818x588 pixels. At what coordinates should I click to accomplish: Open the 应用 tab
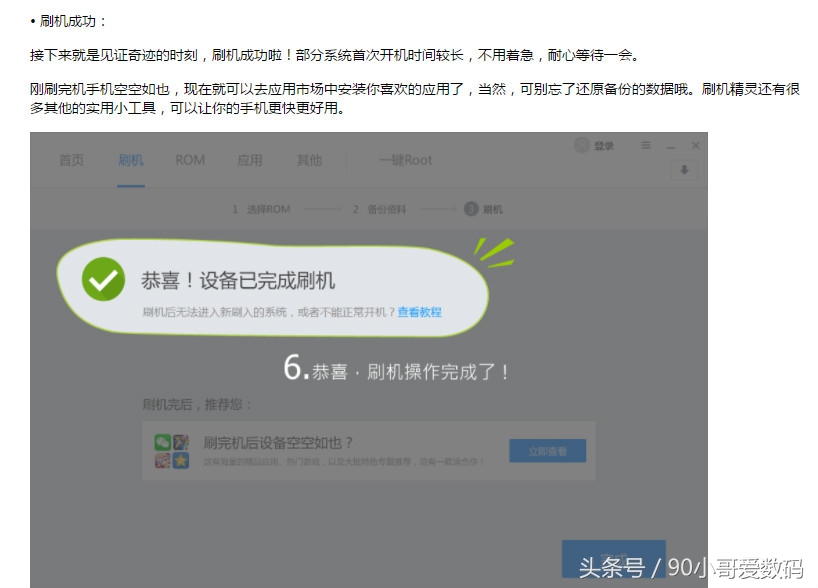[248, 159]
